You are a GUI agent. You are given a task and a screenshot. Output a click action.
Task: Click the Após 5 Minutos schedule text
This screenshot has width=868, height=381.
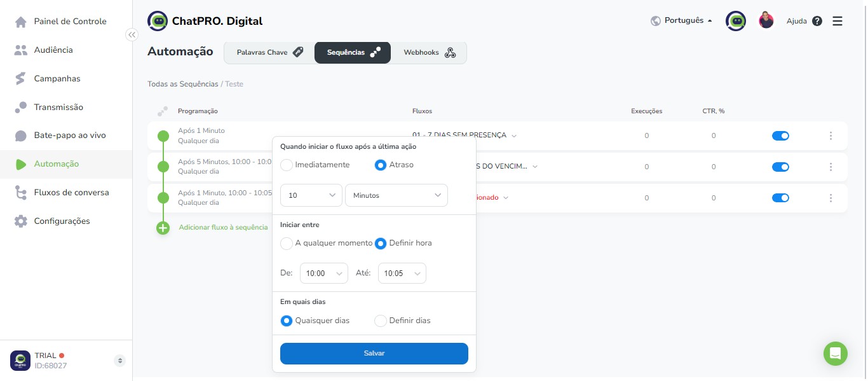[225, 162]
